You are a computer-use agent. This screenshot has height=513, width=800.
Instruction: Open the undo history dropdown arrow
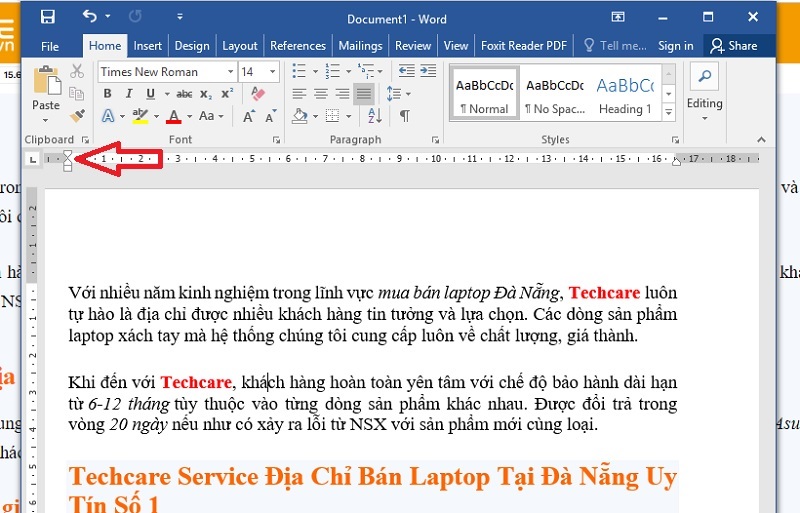tap(108, 17)
